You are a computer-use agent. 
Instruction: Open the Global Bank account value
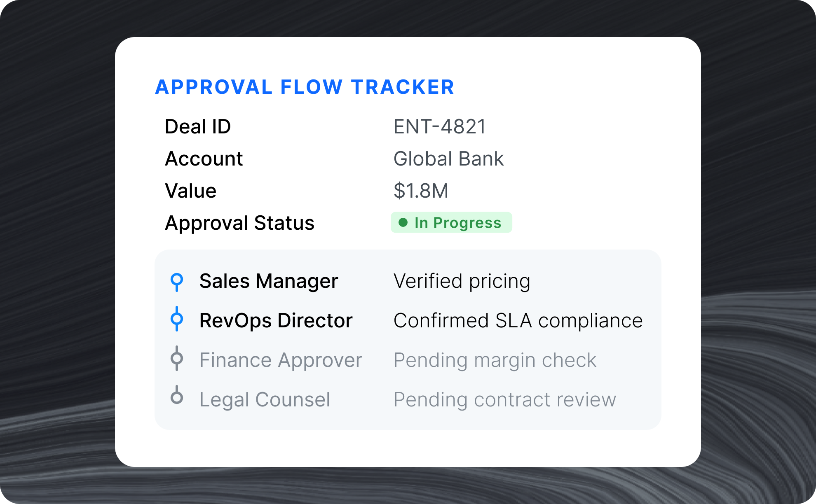(x=448, y=159)
